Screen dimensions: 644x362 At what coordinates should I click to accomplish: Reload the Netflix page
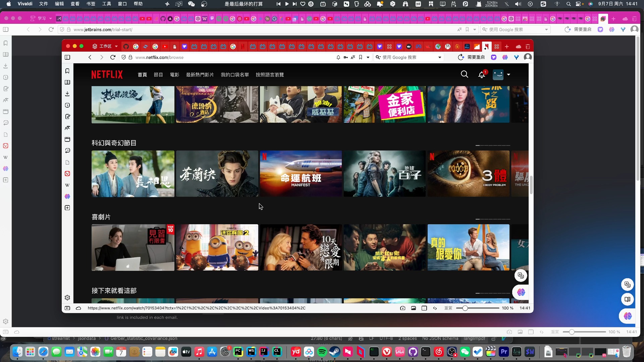pos(113,57)
